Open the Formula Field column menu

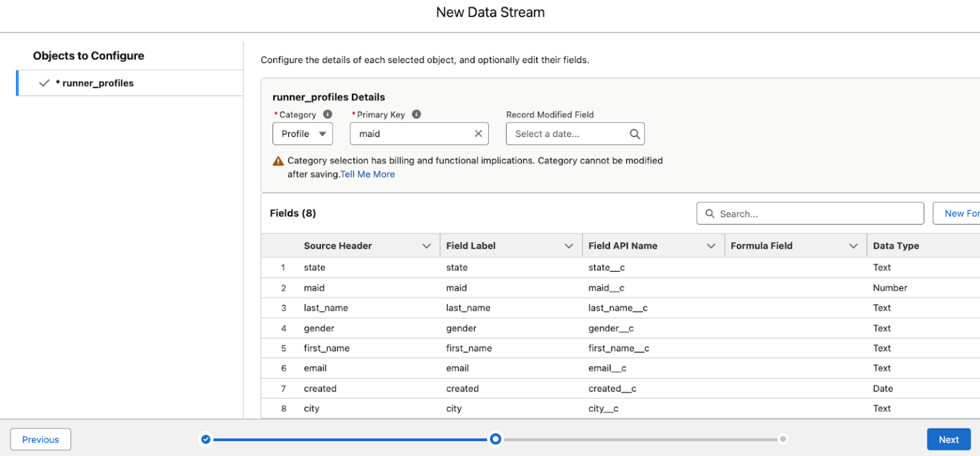point(854,246)
